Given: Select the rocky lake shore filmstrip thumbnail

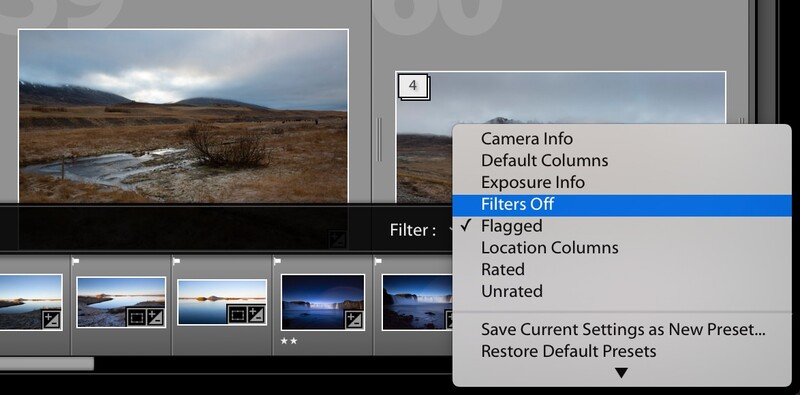Looking at the screenshot, I should click(x=121, y=302).
